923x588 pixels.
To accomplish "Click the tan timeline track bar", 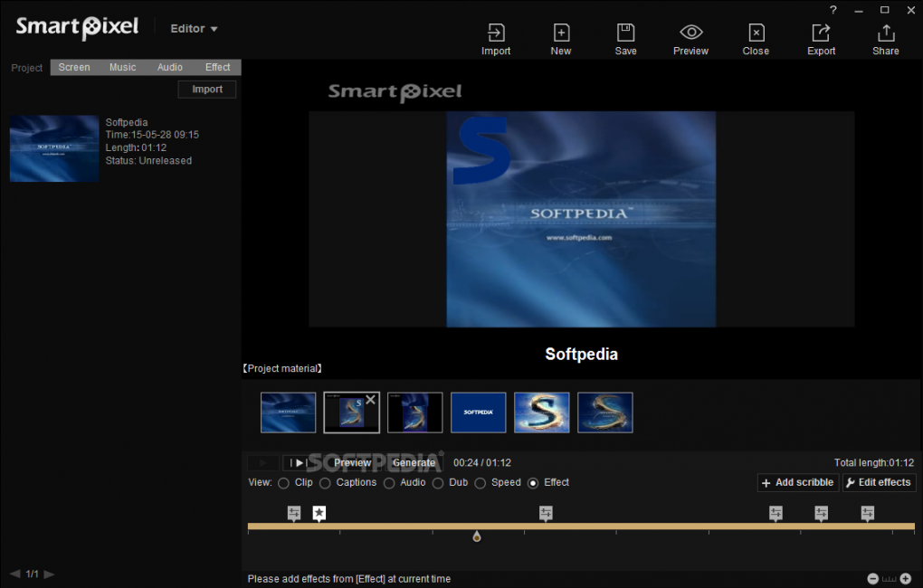I will coord(581,526).
